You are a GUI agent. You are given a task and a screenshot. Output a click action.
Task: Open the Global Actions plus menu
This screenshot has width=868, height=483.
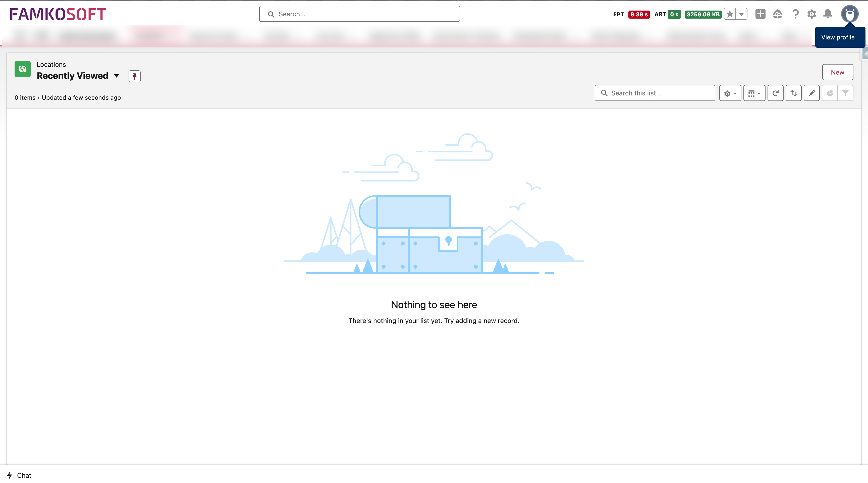(x=760, y=14)
